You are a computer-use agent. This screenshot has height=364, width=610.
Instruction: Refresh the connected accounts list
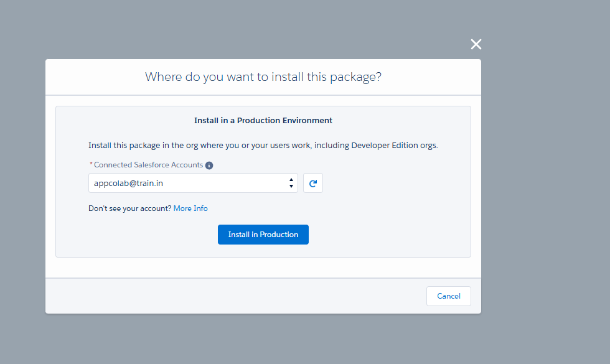[313, 183]
